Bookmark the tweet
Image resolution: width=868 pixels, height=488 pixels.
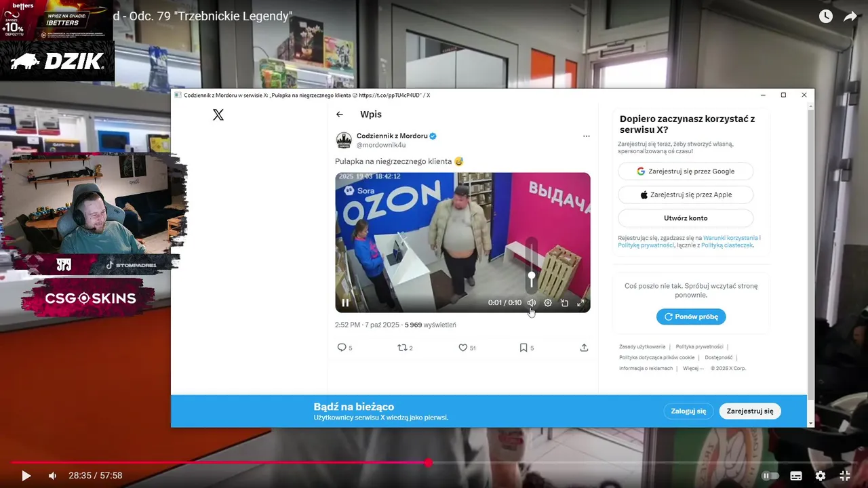524,348
